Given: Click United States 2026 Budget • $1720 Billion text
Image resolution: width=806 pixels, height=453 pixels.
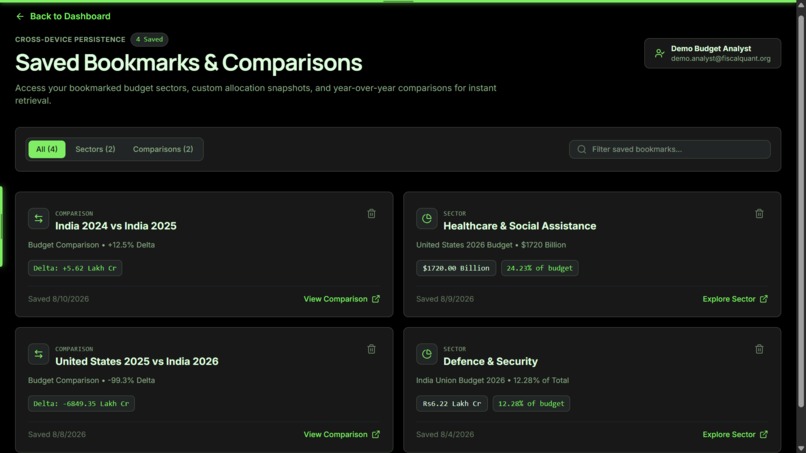Looking at the screenshot, I should (x=491, y=245).
